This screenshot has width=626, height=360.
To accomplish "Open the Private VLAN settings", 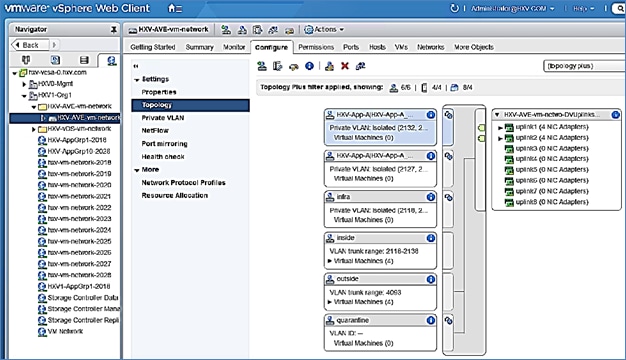I will point(163,118).
